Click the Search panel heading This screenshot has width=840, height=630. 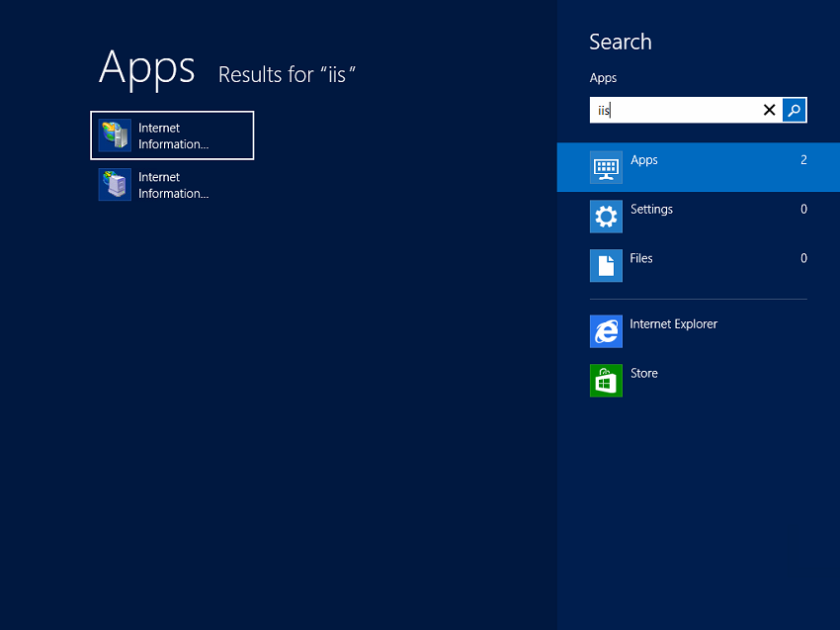coord(621,42)
